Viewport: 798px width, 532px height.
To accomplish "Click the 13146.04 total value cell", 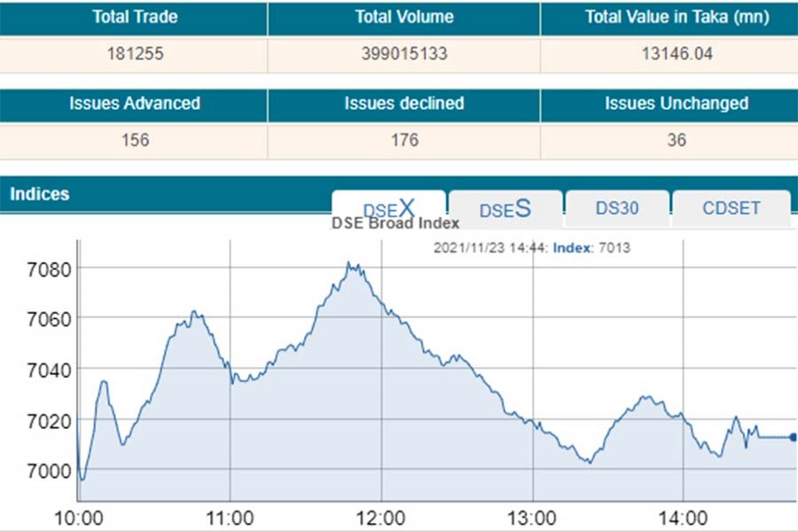I will (677, 54).
